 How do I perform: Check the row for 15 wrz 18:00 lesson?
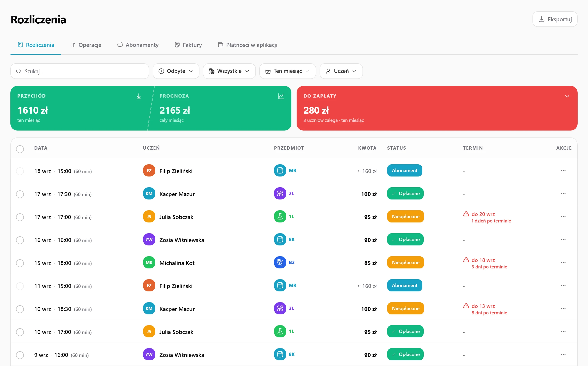pos(20,263)
